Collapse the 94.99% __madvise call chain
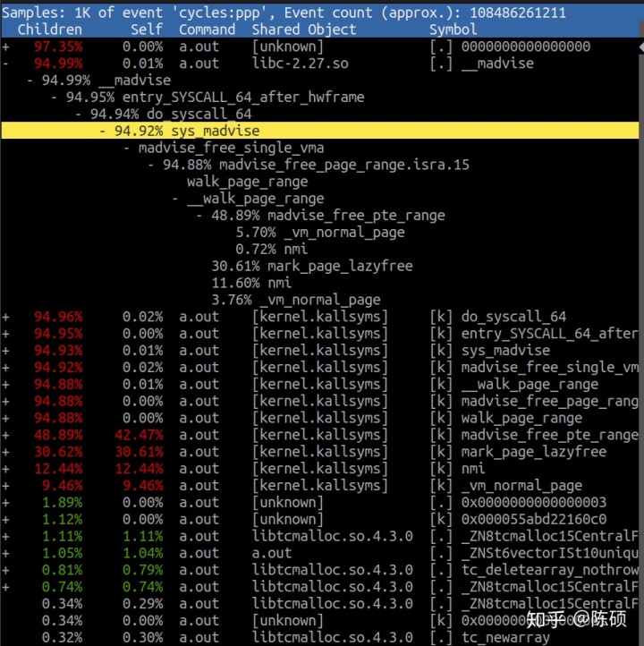644x646 pixels. (30, 81)
